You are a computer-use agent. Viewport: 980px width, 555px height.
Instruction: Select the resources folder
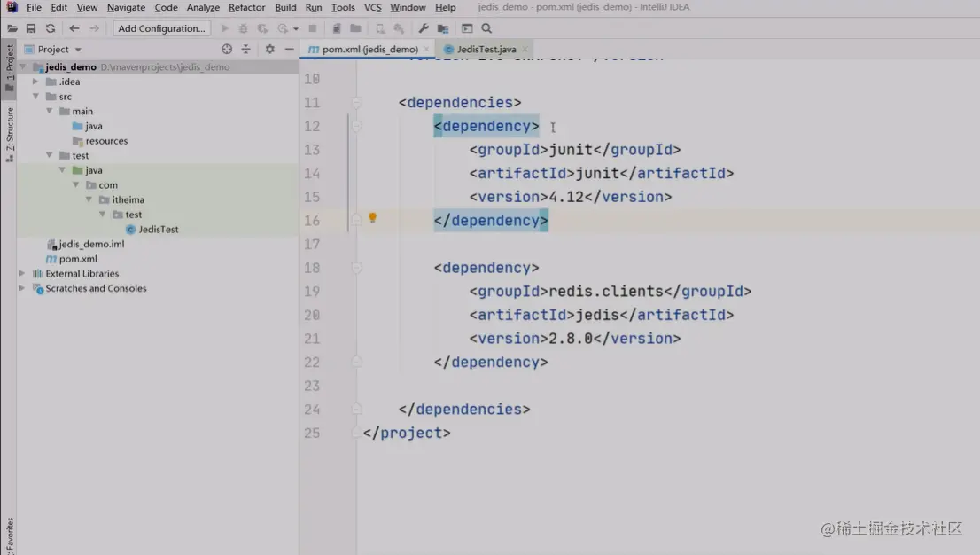(100, 141)
